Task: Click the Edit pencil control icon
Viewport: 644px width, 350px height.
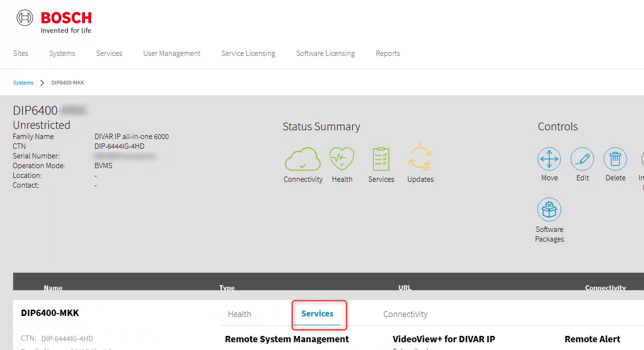Action: (x=582, y=159)
